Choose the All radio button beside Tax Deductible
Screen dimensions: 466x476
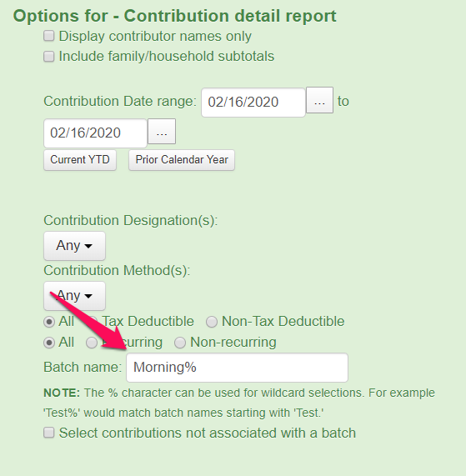pyautogui.click(x=49, y=322)
